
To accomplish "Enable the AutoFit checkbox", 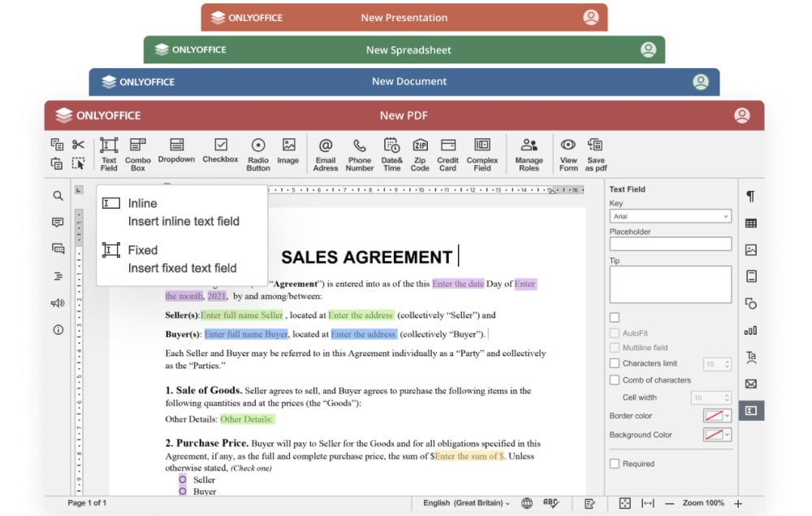I will point(615,333).
